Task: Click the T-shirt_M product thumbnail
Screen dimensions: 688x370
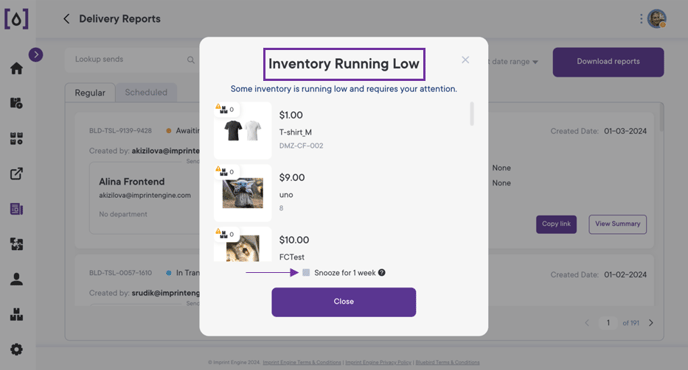Action: pos(243,130)
